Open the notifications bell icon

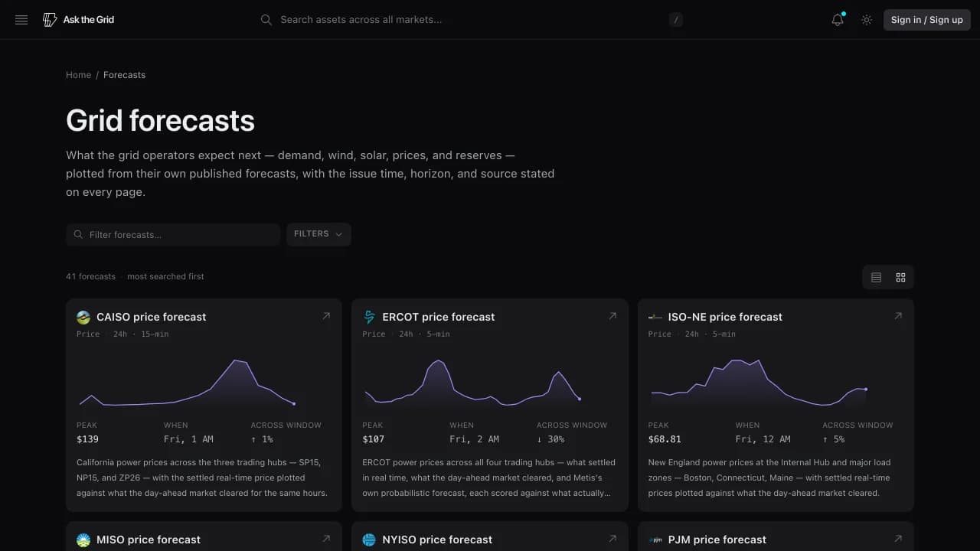point(838,20)
